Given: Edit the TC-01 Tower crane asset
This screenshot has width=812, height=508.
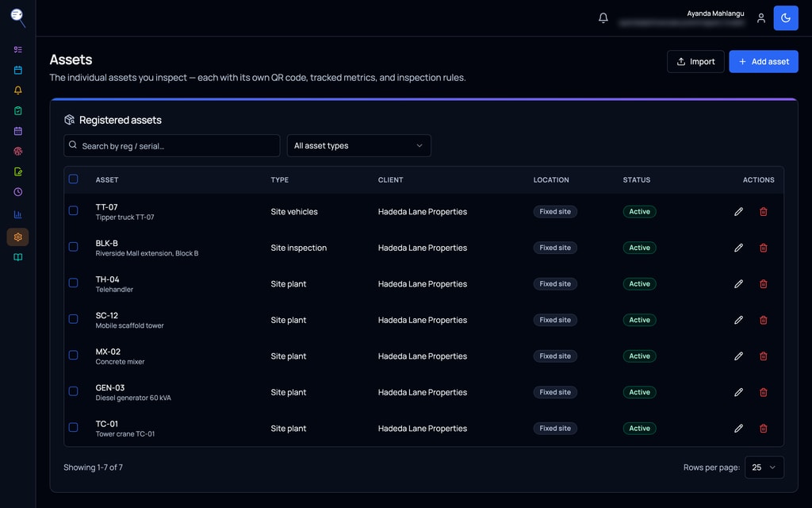Looking at the screenshot, I should point(738,428).
